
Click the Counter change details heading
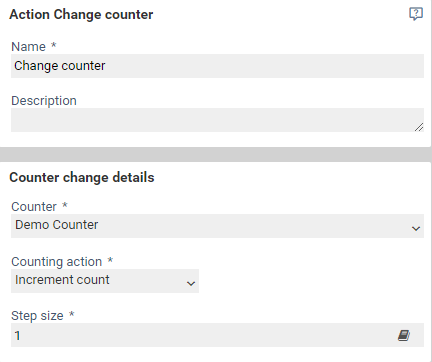pos(82,177)
